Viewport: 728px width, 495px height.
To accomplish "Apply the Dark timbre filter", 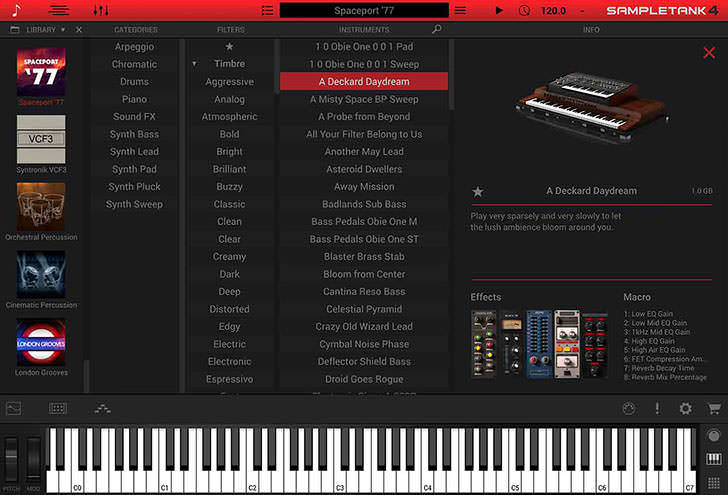I will point(229,274).
